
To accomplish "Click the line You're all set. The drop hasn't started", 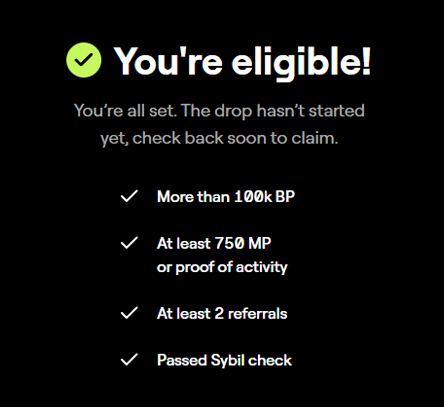I will click(x=219, y=111).
